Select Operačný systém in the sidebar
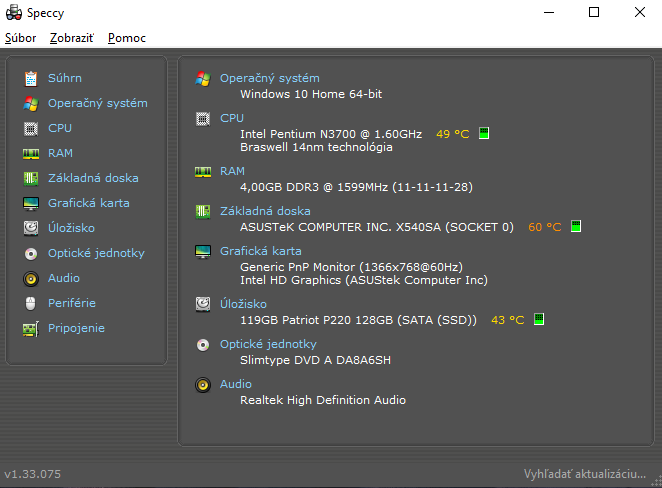The width and height of the screenshot is (662, 488). tap(97, 103)
